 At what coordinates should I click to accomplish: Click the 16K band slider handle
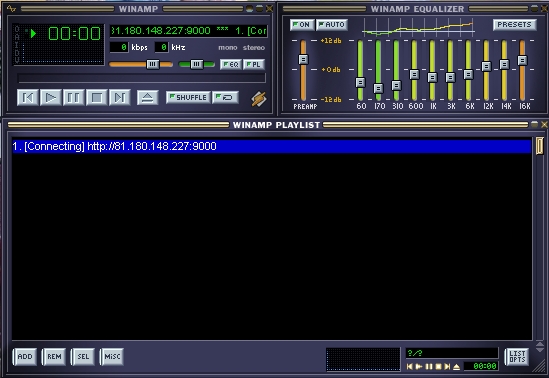tap(522, 61)
